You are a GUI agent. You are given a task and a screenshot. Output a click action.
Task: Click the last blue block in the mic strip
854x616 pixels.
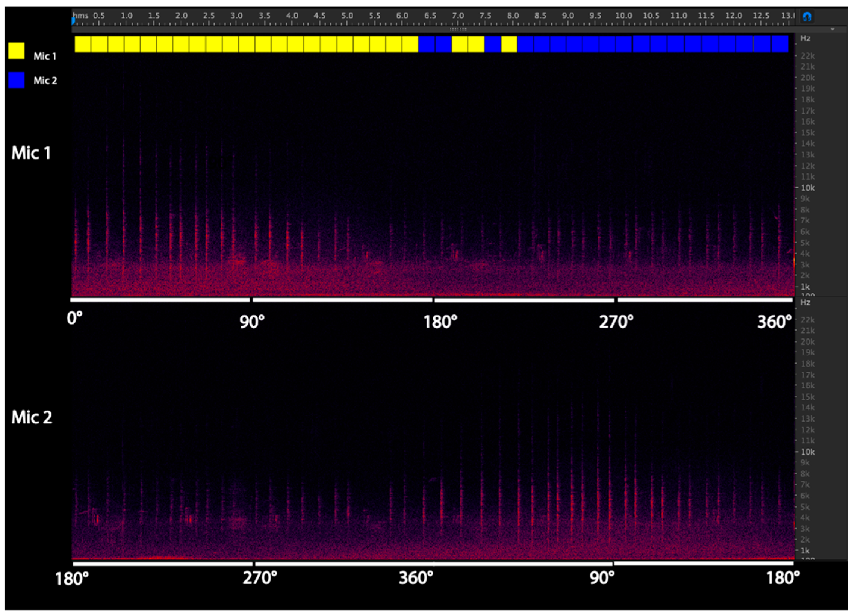point(780,44)
